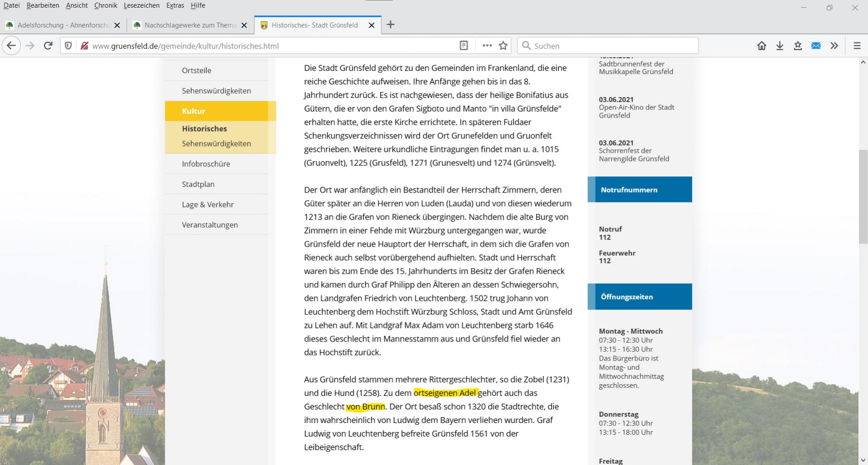The width and height of the screenshot is (868, 465).
Task: Close the Nachschlagewerke zum Thema tab
Action: (244, 25)
